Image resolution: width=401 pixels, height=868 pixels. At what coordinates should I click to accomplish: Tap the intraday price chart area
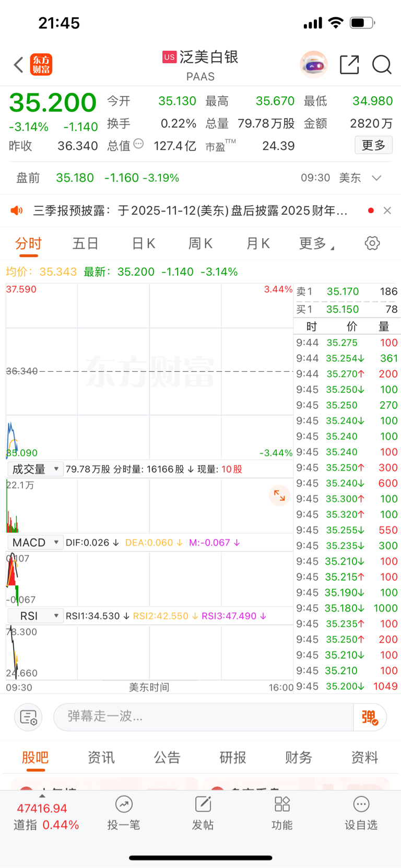149,371
